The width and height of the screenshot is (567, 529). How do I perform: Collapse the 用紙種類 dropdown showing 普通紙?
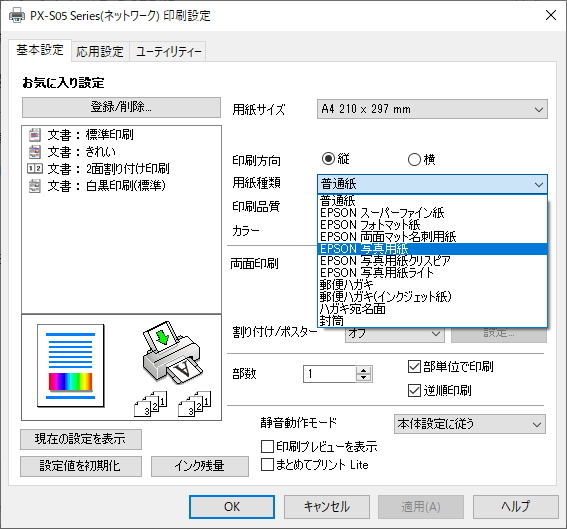pos(432,184)
